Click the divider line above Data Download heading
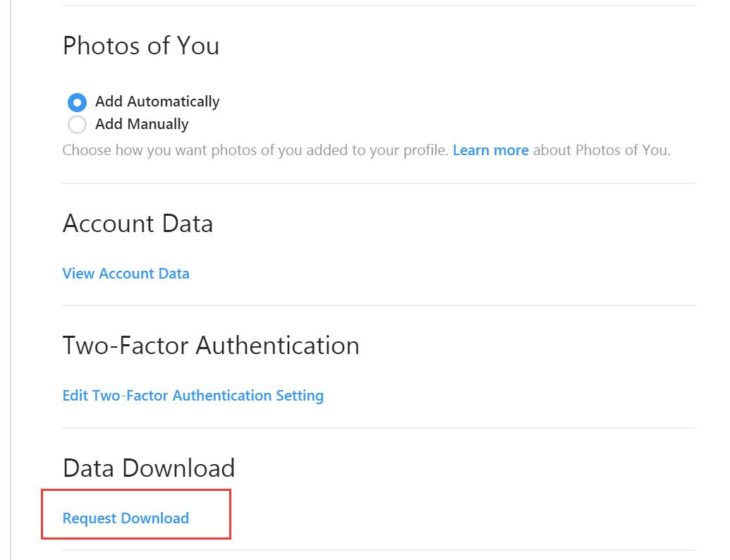This screenshot has height=560, width=730. pos(379,428)
